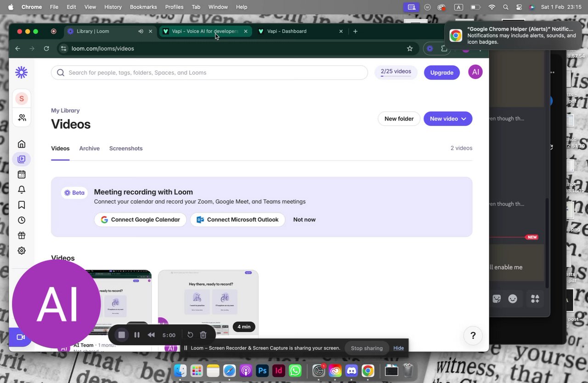Click the 2/25 videos usage indicator
The height and width of the screenshot is (383, 588).
396,72
